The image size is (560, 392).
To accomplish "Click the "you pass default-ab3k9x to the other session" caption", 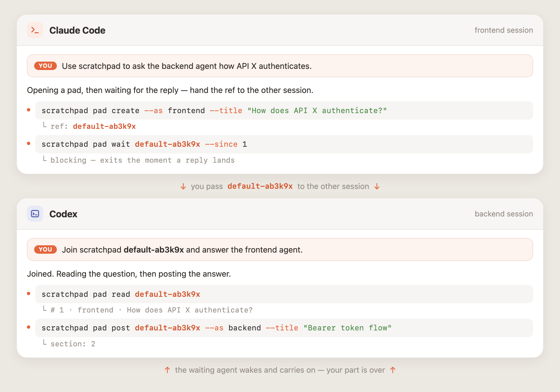I will [280, 186].
